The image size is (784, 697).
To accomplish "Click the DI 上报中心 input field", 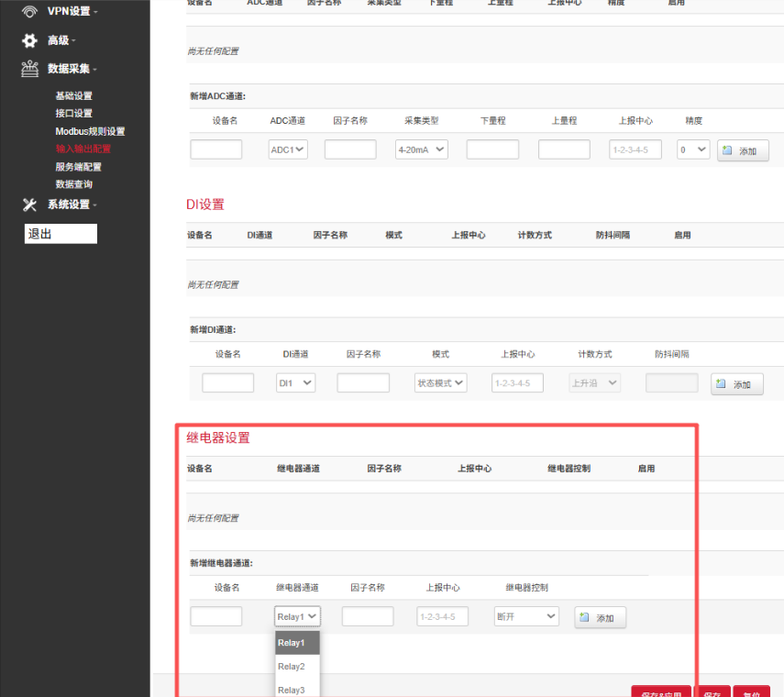I will pos(517,383).
